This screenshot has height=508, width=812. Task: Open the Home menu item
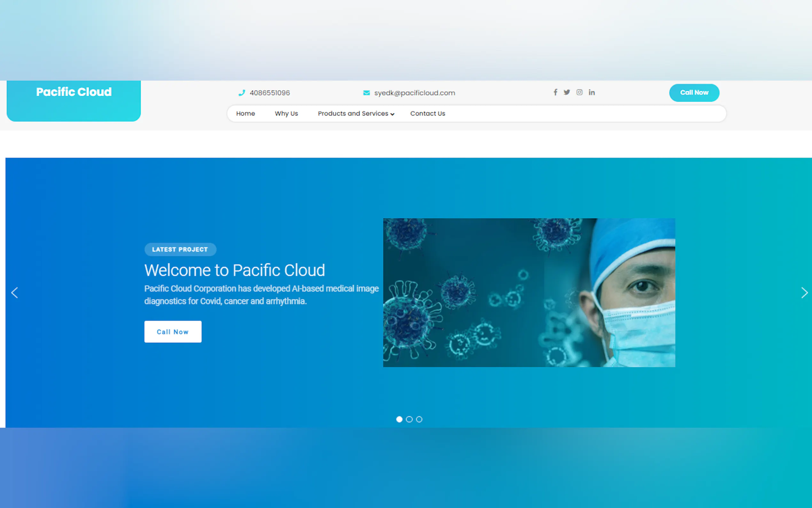pos(246,114)
